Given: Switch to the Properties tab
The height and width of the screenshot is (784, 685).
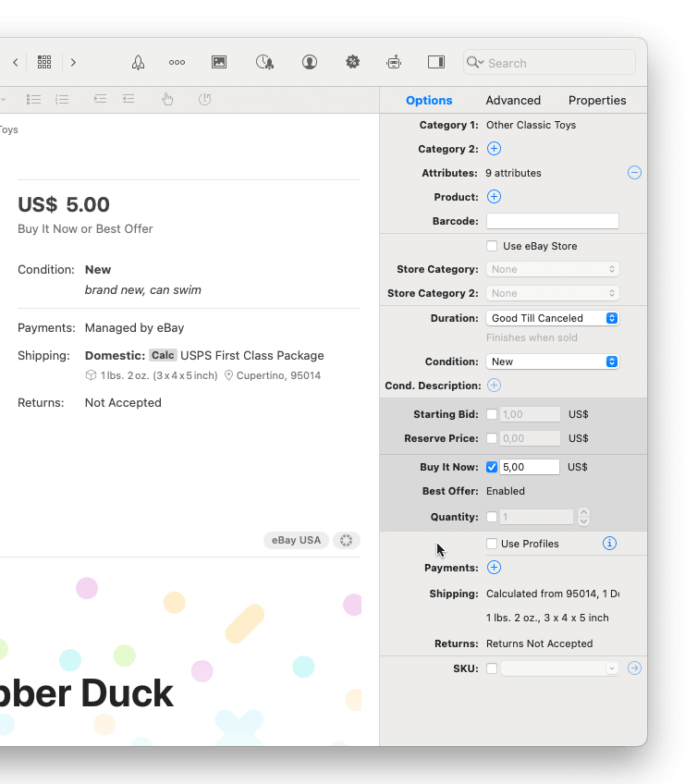Looking at the screenshot, I should [597, 100].
